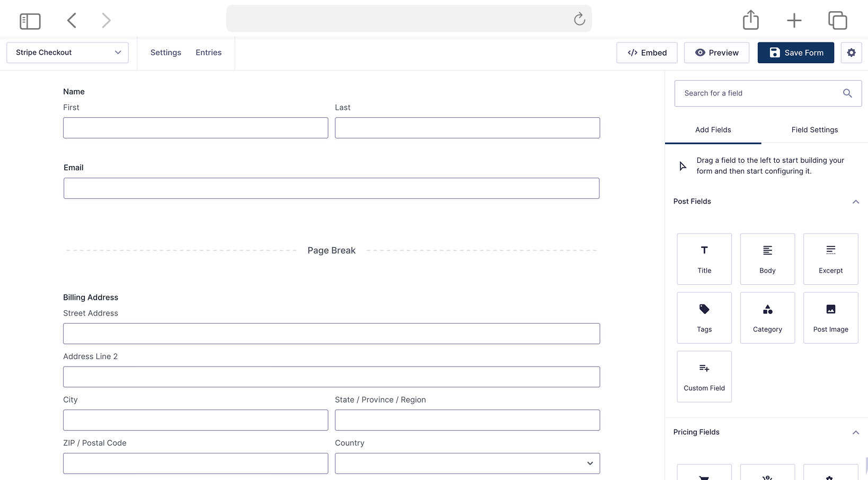868x480 pixels.
Task: Click the browser share icon
Action: [750, 20]
